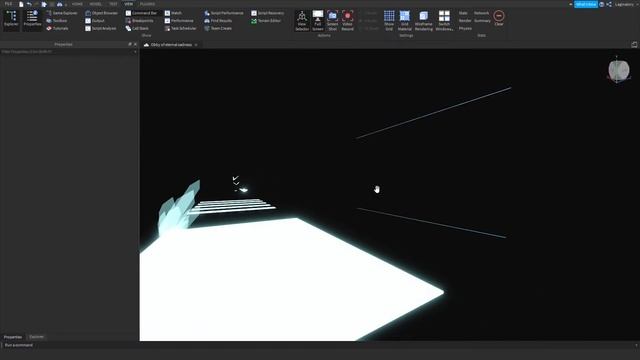Open the Call Stack window
This screenshot has width=640, height=360.
point(137,29)
